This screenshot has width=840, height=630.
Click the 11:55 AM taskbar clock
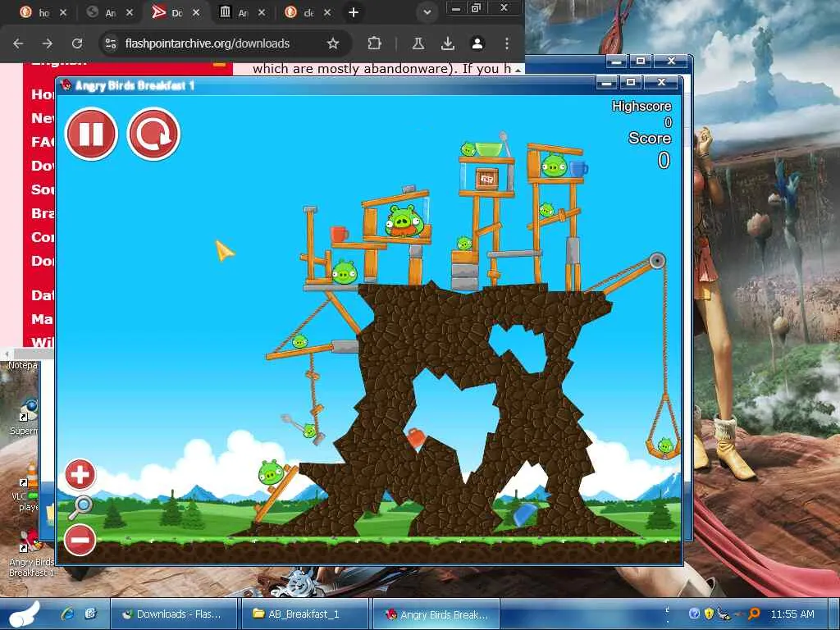click(x=792, y=614)
